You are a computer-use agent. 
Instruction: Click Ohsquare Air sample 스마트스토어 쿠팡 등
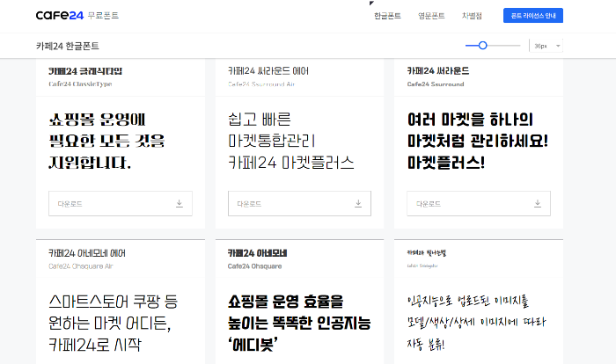pyautogui.click(x=114, y=302)
